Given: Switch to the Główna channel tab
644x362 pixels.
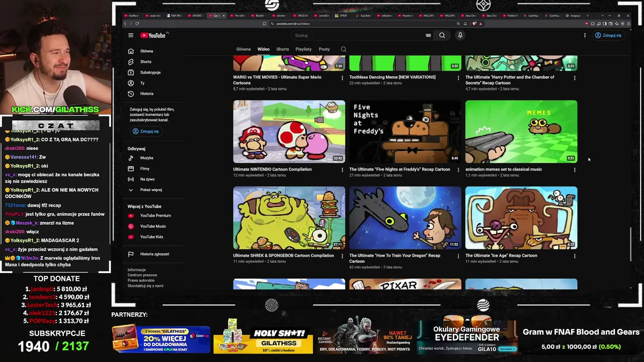Looking at the screenshot, I should point(244,49).
